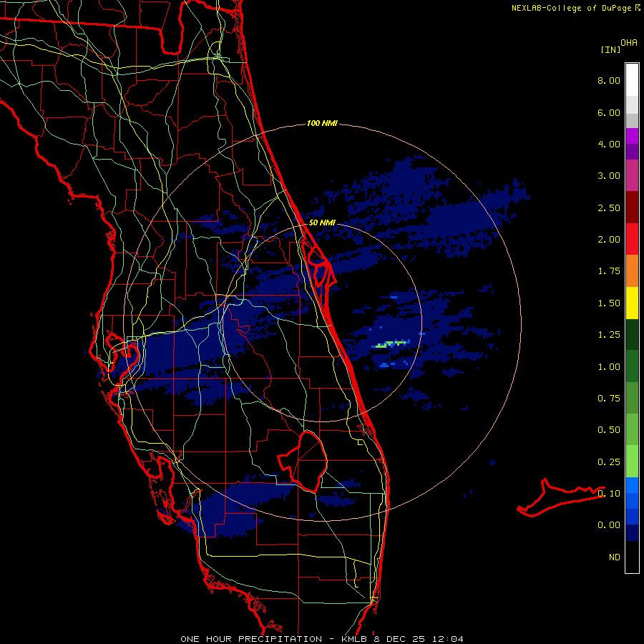Click the 1.50 legend value
This screenshot has height=644, width=644.
[x=609, y=303]
